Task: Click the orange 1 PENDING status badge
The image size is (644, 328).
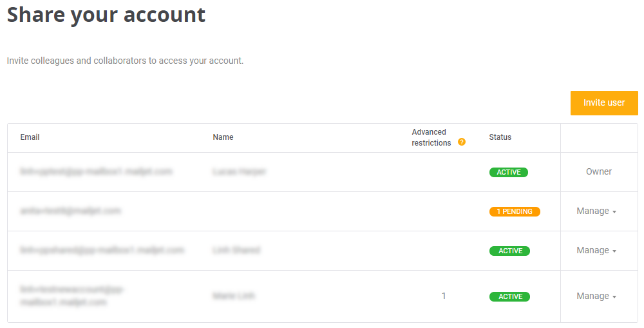Action: [x=515, y=211]
